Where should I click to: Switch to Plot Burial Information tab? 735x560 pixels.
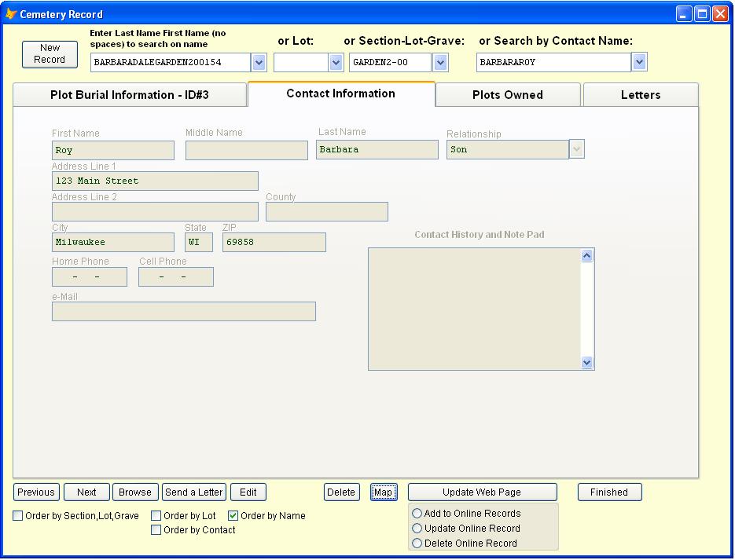click(x=130, y=94)
